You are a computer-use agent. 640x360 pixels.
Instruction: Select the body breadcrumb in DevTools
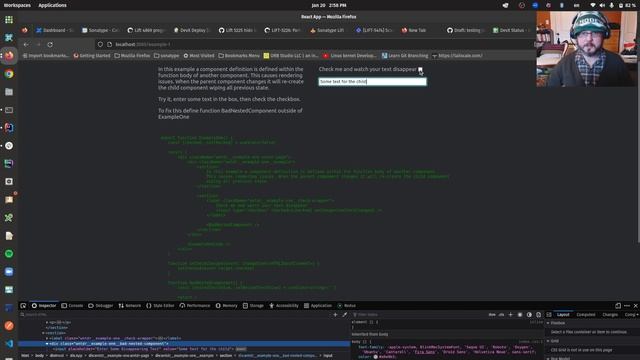pos(39,356)
